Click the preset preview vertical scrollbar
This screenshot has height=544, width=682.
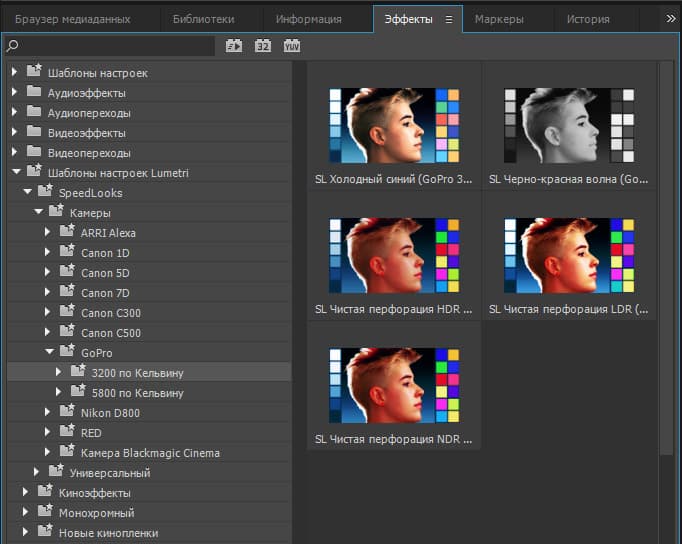point(666,259)
